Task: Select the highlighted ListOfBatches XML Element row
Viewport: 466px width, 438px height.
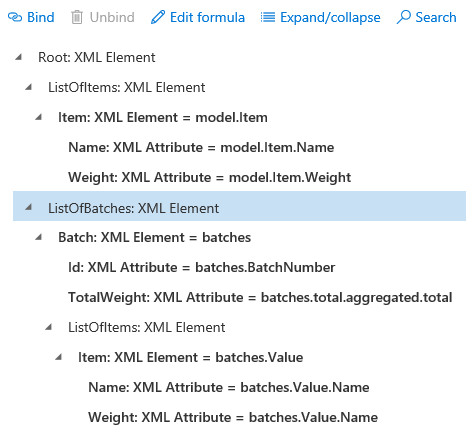Action: [239, 206]
